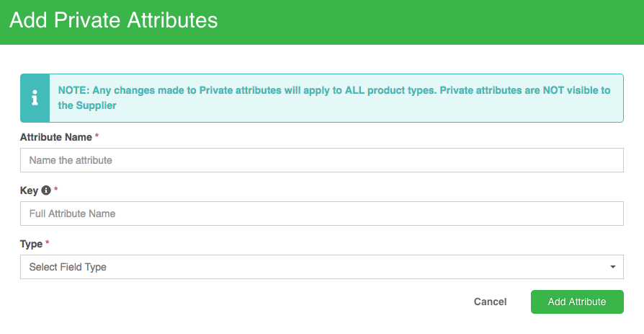Click the red asterisk next to Attribute Name
This screenshot has height=334, width=644.
[97, 136]
